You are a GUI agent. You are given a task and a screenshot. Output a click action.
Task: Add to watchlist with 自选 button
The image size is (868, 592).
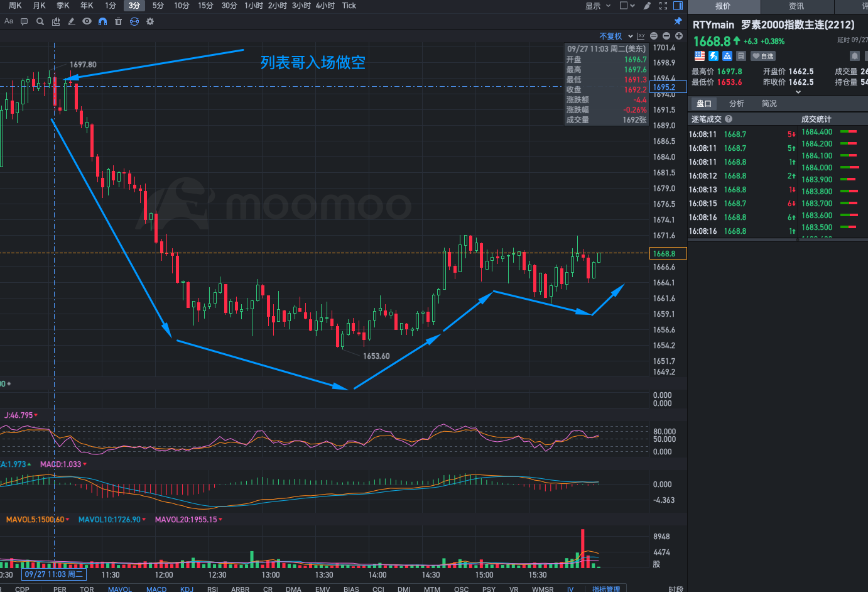(763, 56)
